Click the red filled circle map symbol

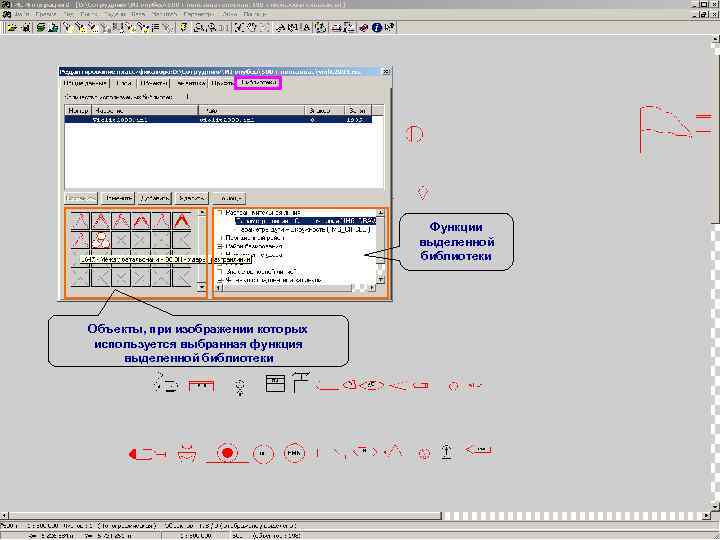(227, 453)
